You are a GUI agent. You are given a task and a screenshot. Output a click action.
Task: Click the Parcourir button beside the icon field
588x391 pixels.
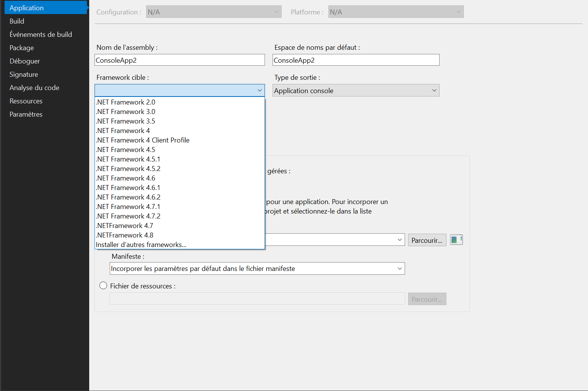tap(427, 239)
